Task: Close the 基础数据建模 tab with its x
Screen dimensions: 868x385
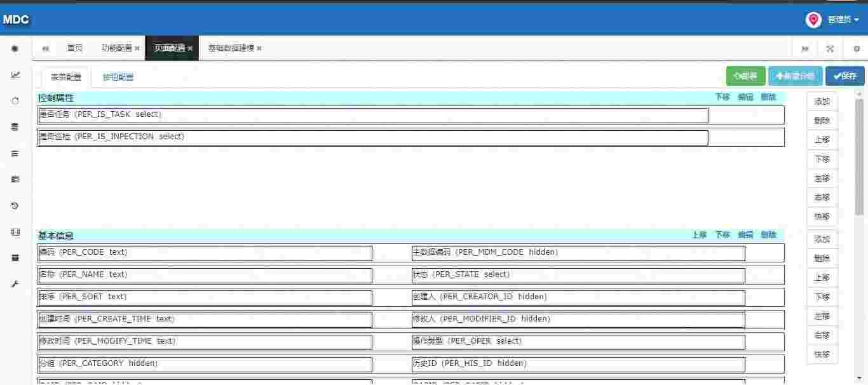Action: 259,48
